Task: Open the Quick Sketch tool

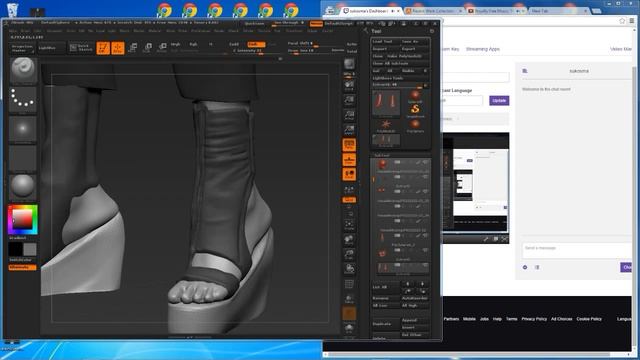Action: (80, 48)
